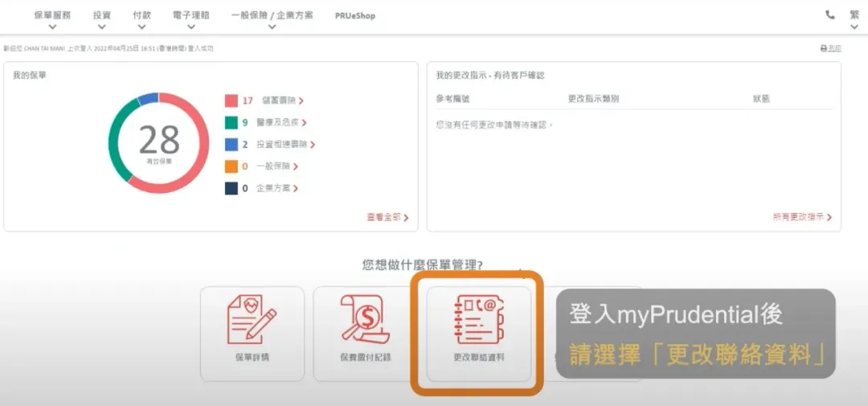Click the chevron arrow beside 企業方案 in the list
This screenshot has height=406, width=868.
tap(296, 188)
